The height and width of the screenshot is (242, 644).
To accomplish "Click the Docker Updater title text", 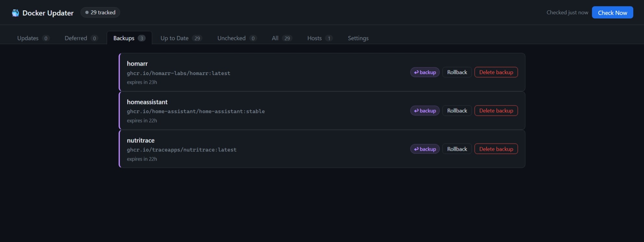I will [x=48, y=13].
